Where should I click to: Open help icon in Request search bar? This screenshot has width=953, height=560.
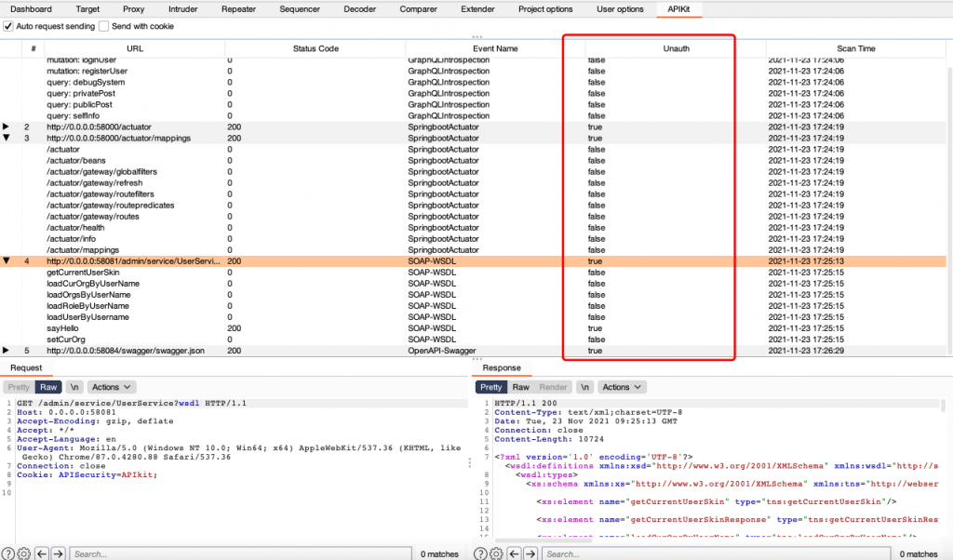click(x=8, y=553)
